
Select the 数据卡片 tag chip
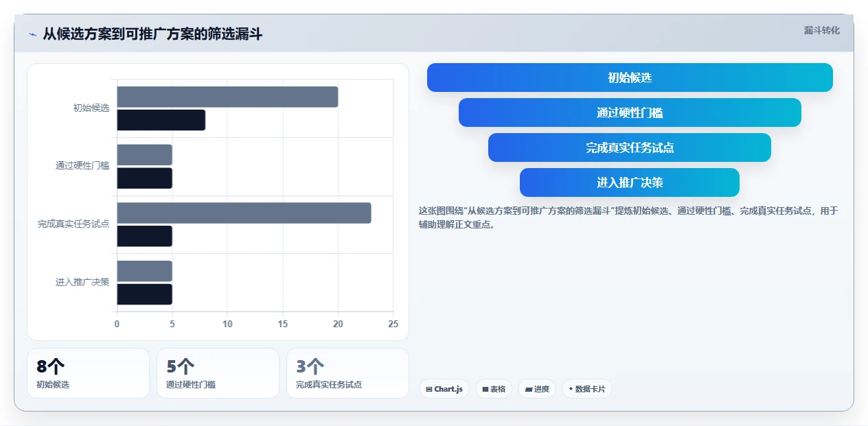pyautogui.click(x=587, y=389)
